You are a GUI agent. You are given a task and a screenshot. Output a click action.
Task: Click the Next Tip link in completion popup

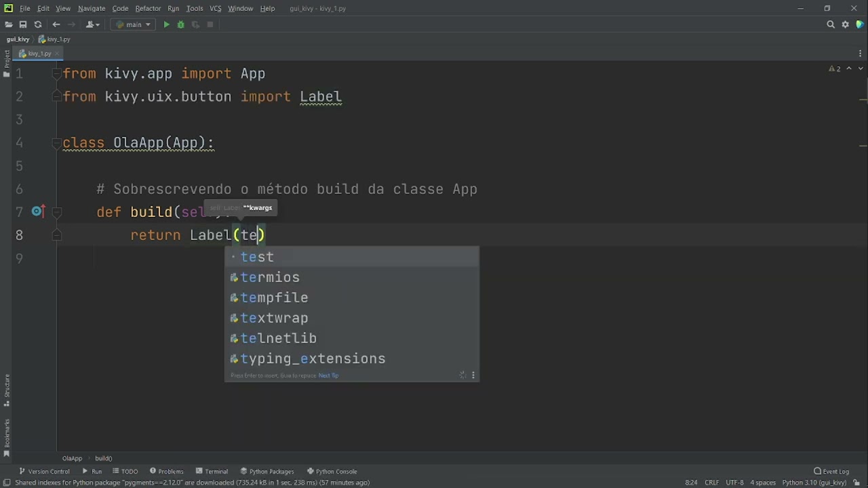[x=328, y=375]
